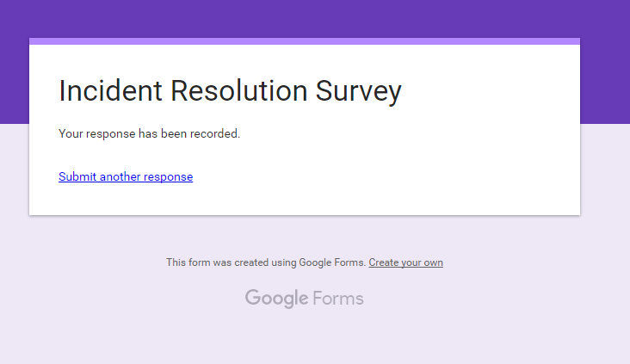Select the Incident Resolution Survey title
630x364 pixels.
coord(230,91)
